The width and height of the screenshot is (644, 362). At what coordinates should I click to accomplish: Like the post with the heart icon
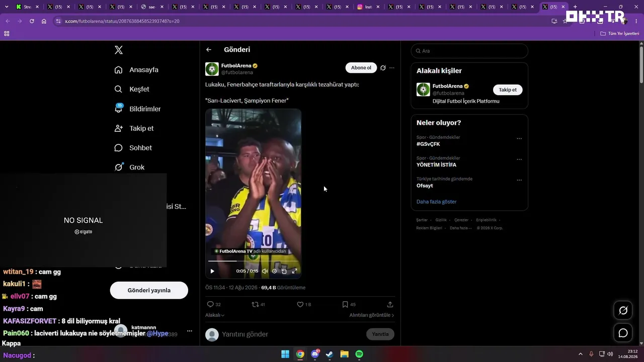click(304, 304)
